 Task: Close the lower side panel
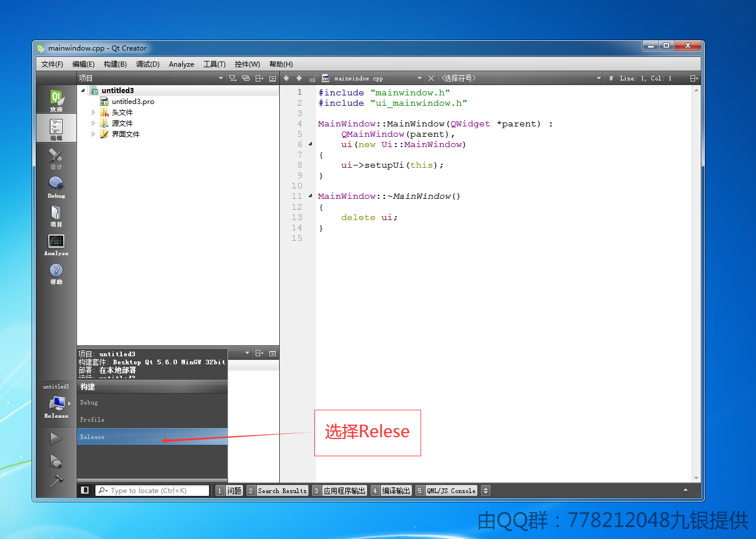tap(273, 353)
